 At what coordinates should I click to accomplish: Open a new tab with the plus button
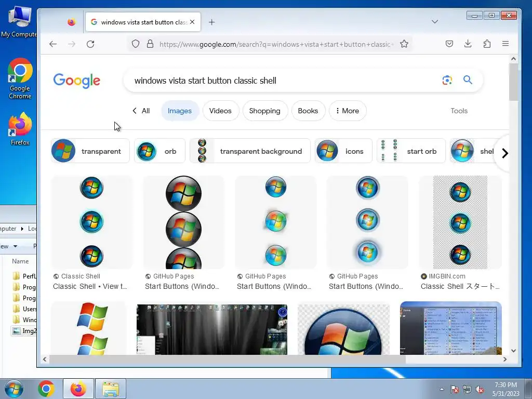(212, 22)
